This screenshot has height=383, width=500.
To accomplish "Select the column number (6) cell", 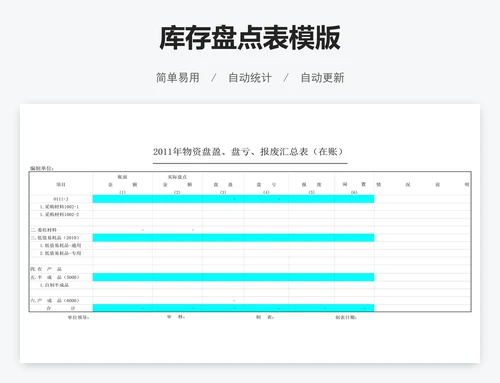I will [x=354, y=192].
